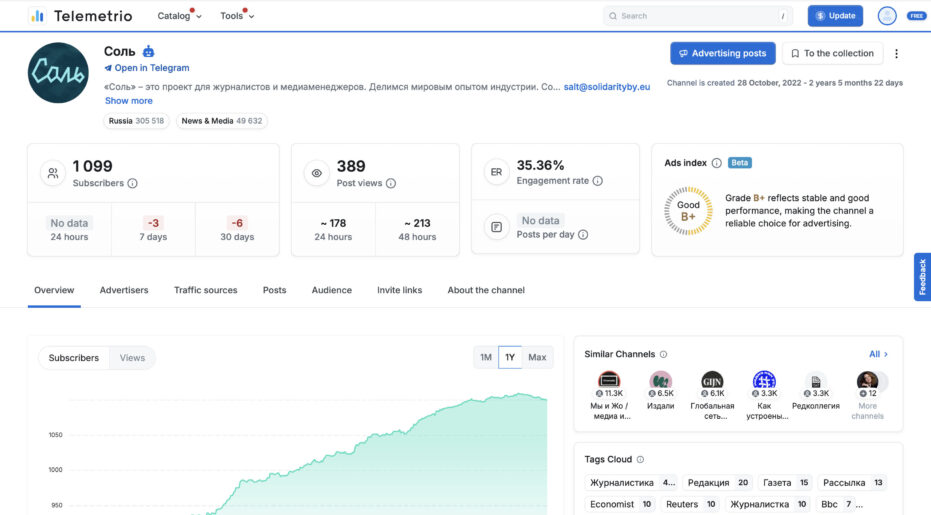Image resolution: width=931 pixels, height=515 pixels.
Task: Click the bot icon beside Соль
Action: (148, 52)
